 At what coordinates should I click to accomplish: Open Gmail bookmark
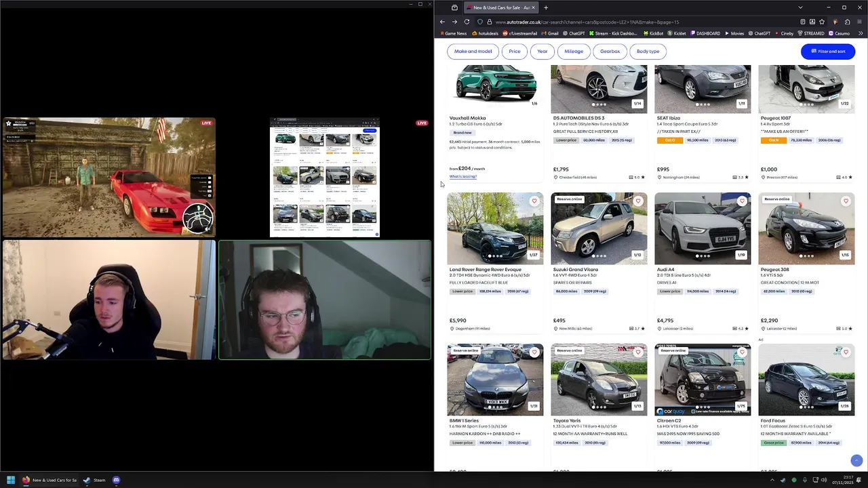[x=550, y=33]
